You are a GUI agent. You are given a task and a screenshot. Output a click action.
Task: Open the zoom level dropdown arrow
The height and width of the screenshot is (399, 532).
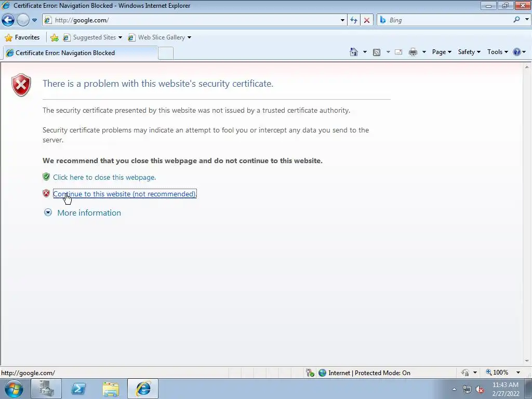coord(518,373)
